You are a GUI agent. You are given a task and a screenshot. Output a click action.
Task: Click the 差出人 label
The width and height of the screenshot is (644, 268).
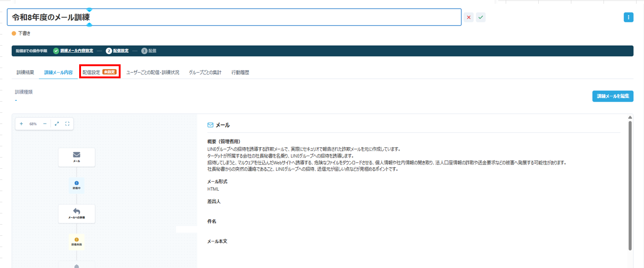tap(214, 201)
